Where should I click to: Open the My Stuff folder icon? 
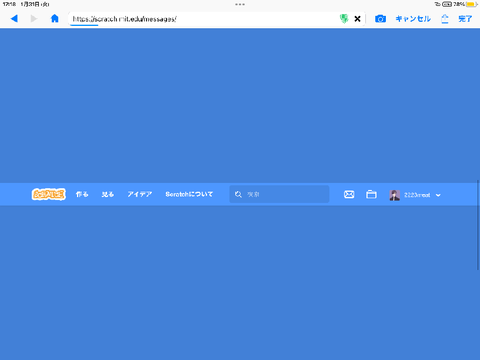click(x=371, y=194)
